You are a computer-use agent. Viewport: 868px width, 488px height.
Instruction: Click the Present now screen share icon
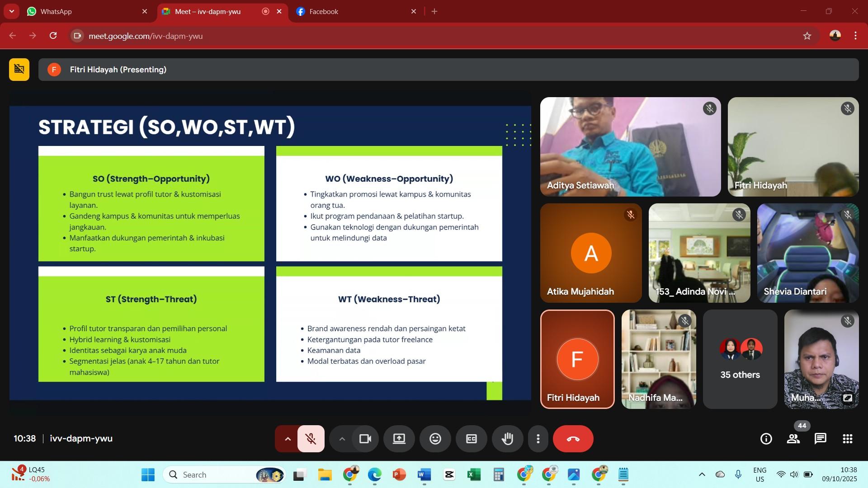399,439
